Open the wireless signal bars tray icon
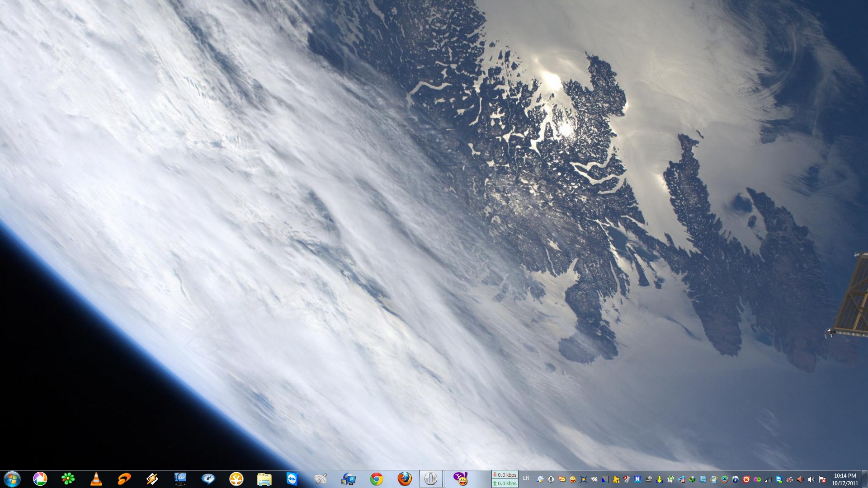Viewport: 868px width, 488px height. coord(768,479)
